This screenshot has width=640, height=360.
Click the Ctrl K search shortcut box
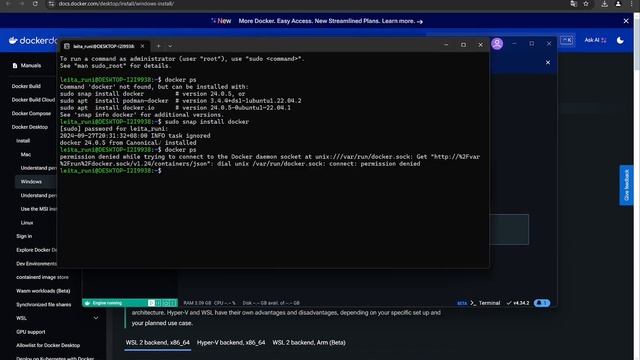click(x=567, y=40)
